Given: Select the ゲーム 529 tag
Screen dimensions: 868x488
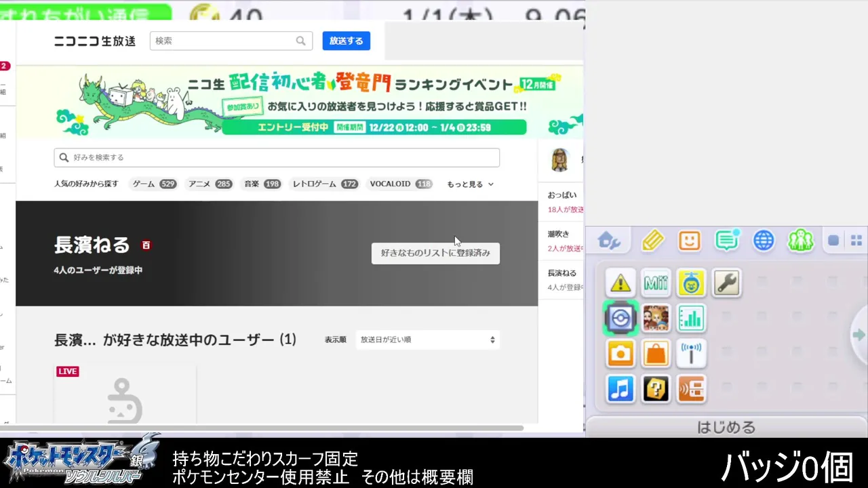Looking at the screenshot, I should point(153,184).
